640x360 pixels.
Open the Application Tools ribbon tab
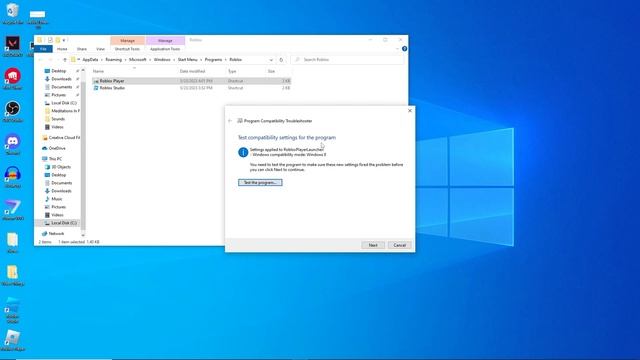[x=165, y=49]
